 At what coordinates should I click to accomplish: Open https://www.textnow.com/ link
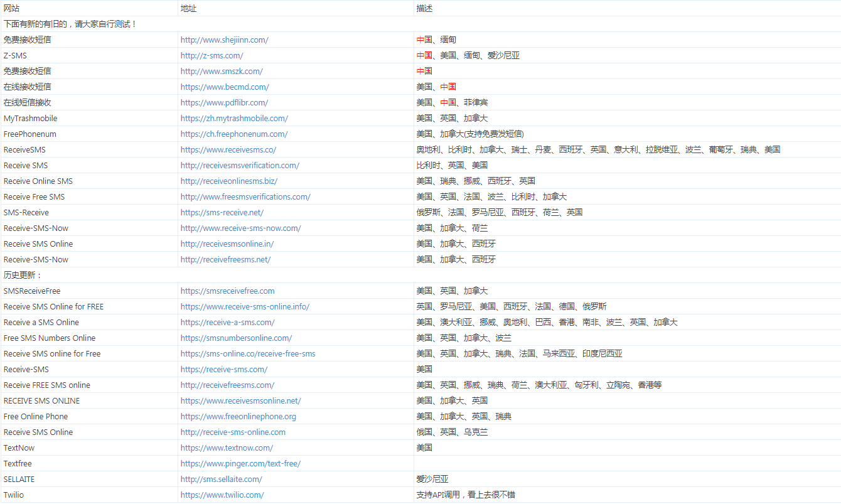click(x=227, y=448)
